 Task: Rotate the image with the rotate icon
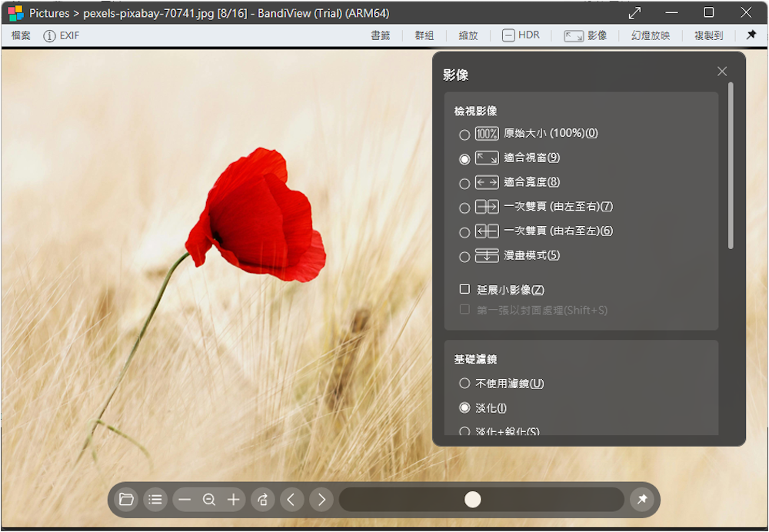[x=262, y=500]
